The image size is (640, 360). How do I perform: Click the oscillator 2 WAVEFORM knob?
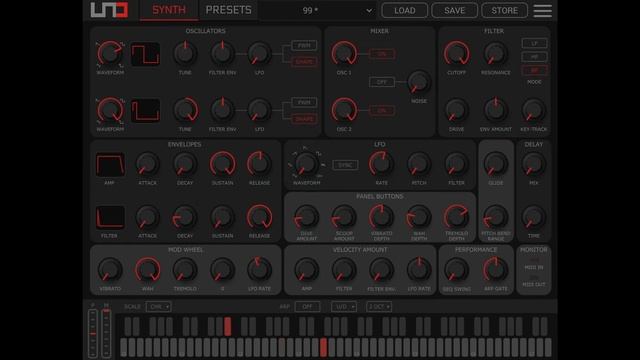point(110,110)
